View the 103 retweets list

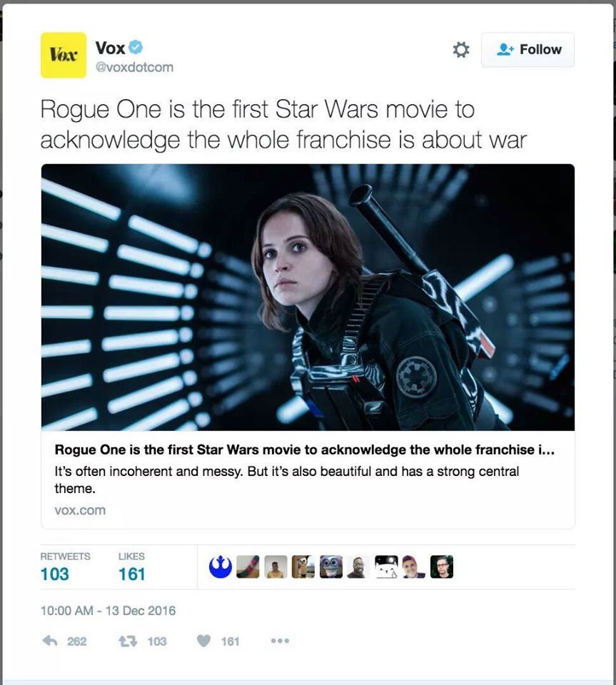click(65, 567)
